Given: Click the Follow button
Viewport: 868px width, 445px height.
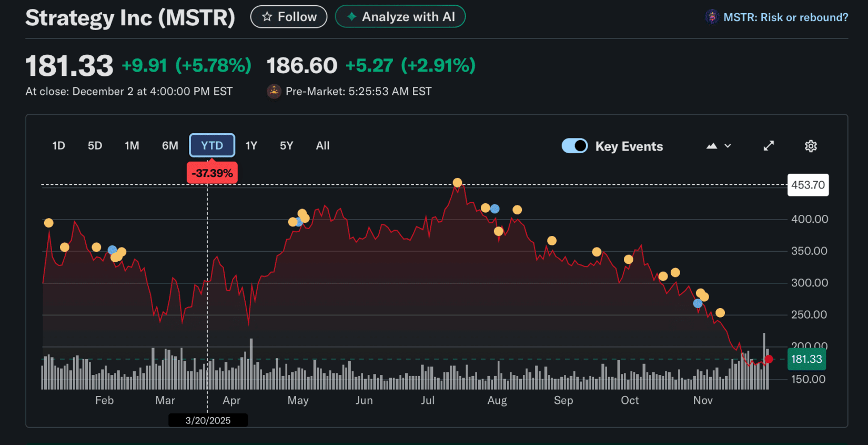Looking at the screenshot, I should click(289, 17).
